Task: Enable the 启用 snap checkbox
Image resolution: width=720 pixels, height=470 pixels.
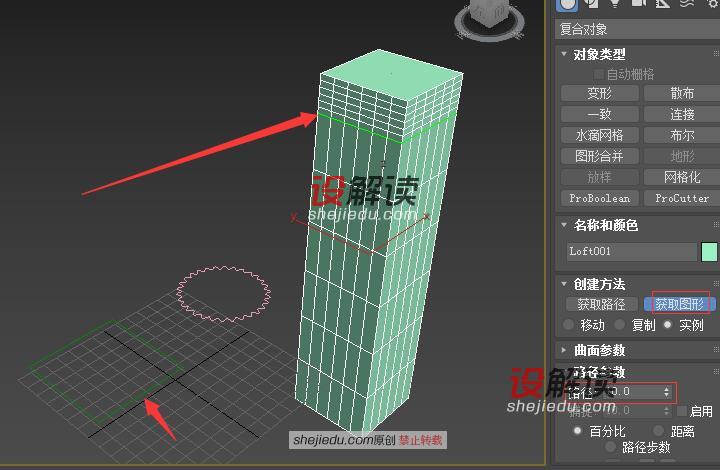Action: coord(682,411)
